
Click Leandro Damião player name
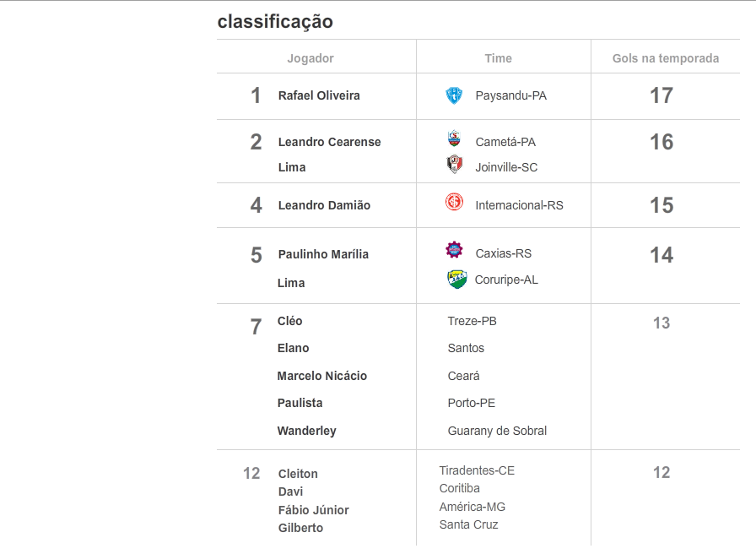pyautogui.click(x=324, y=205)
